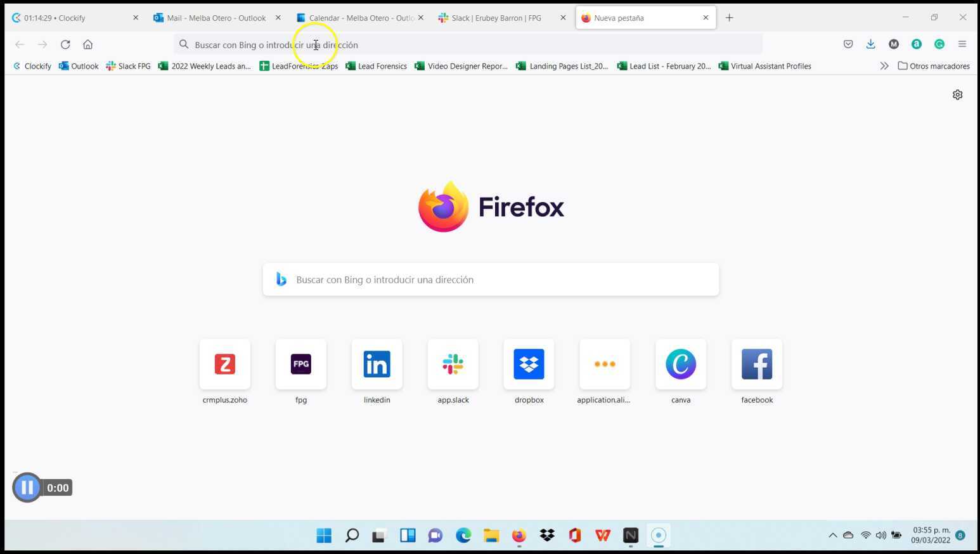
Task: Open the Windows Start menu
Action: pos(324,536)
